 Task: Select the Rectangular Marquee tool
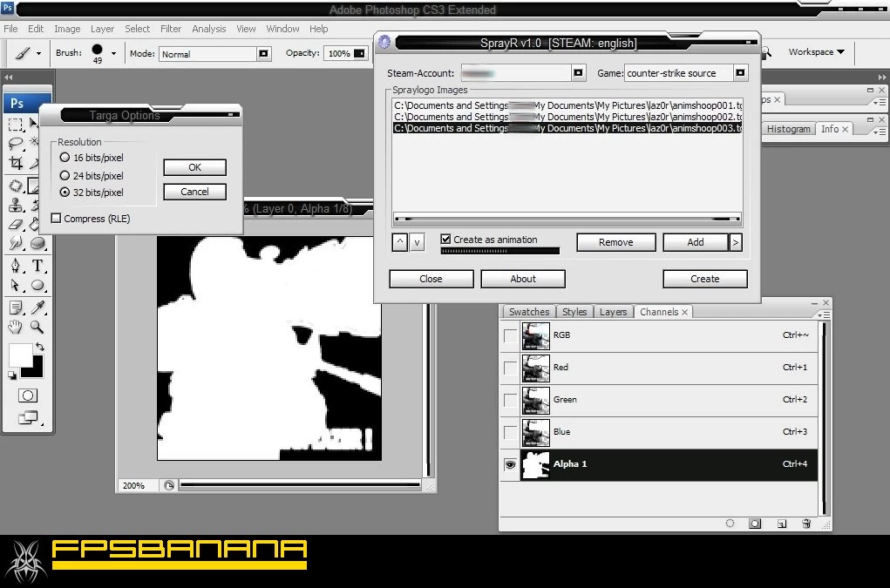16,125
